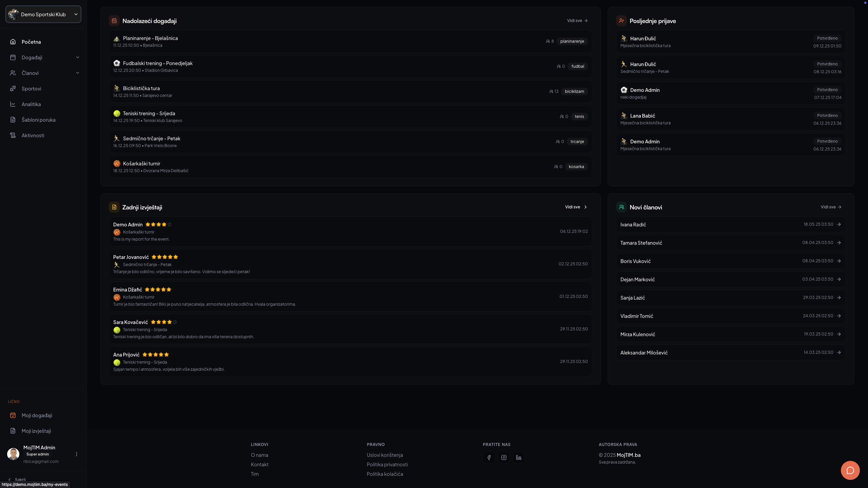Open the Analitika section icon in sidebar
Image resolution: width=868 pixels, height=488 pixels.
(x=13, y=104)
